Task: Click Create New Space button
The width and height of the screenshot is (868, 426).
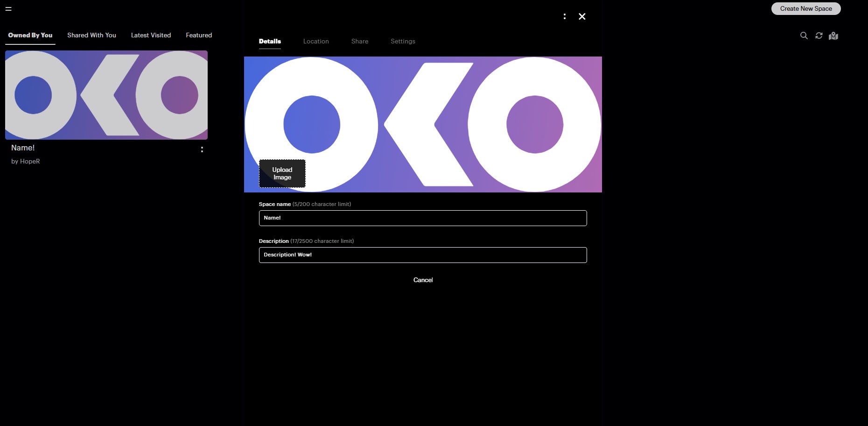Action: pos(806,8)
